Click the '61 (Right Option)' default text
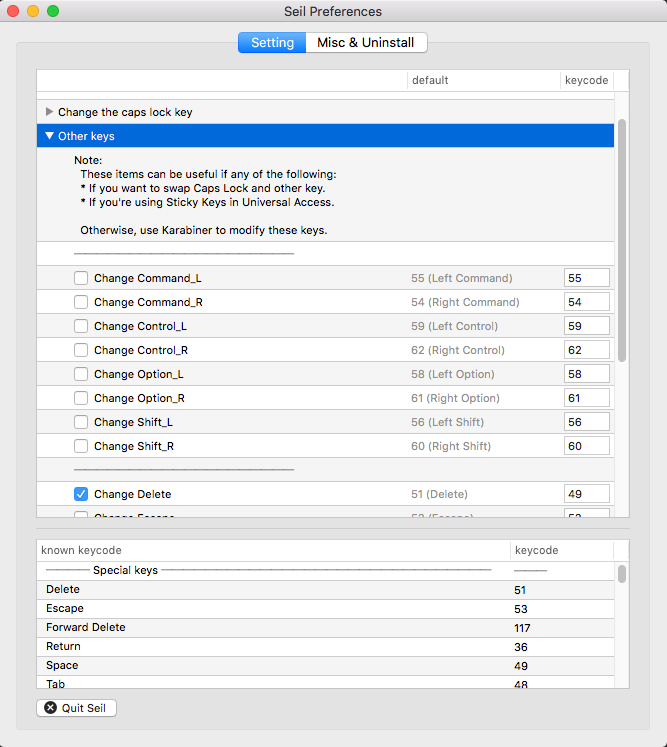 [455, 398]
